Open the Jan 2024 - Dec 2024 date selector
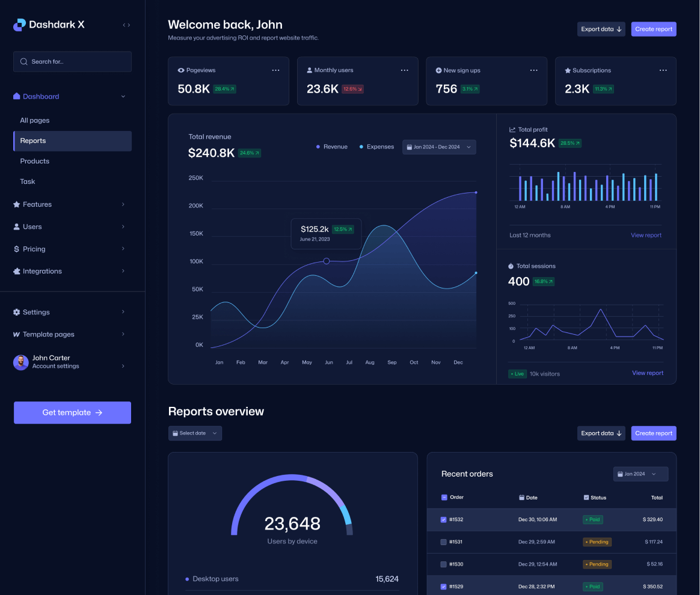700x595 pixels. 439,147
